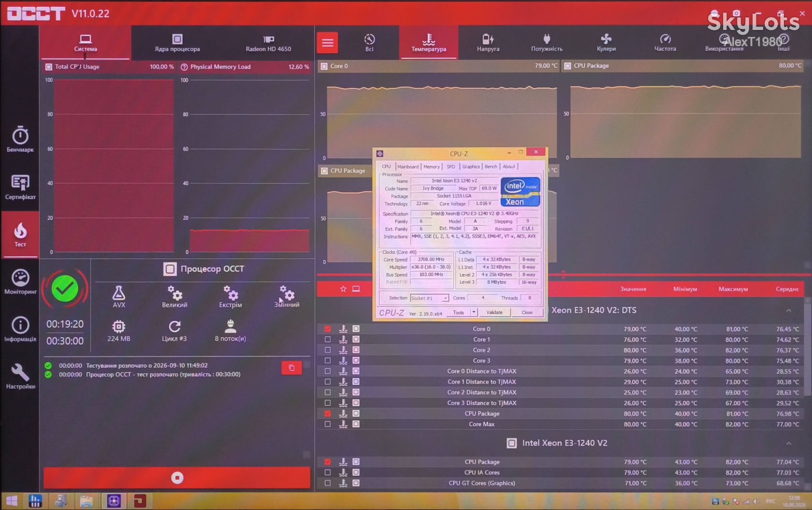Enable the Core 3 checkbox
The image size is (812, 510).
[x=328, y=361]
